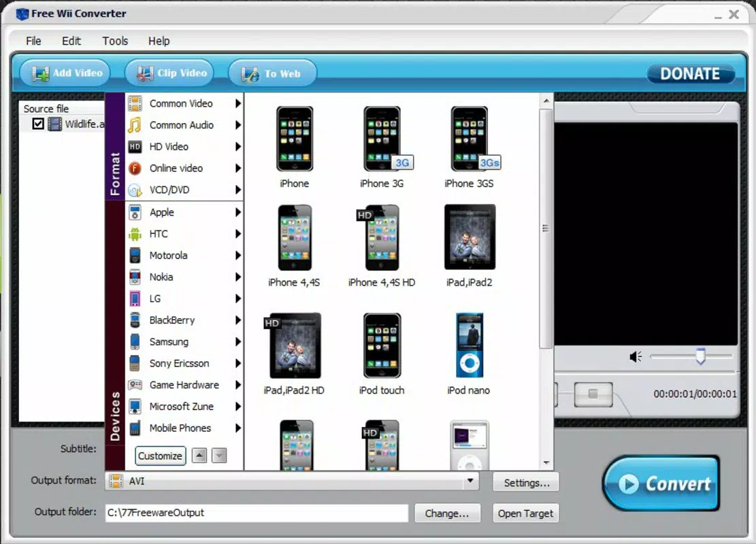Click the profile list scroll up arrow
This screenshot has width=756, height=544.
pos(546,101)
